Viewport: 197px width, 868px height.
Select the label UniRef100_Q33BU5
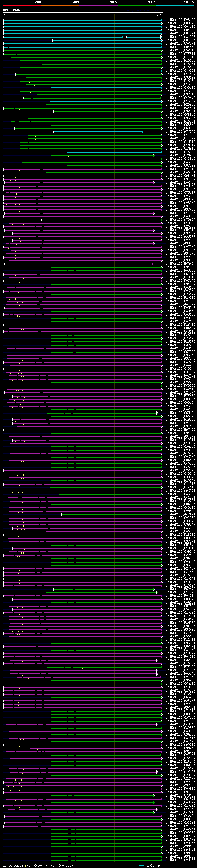180,159
